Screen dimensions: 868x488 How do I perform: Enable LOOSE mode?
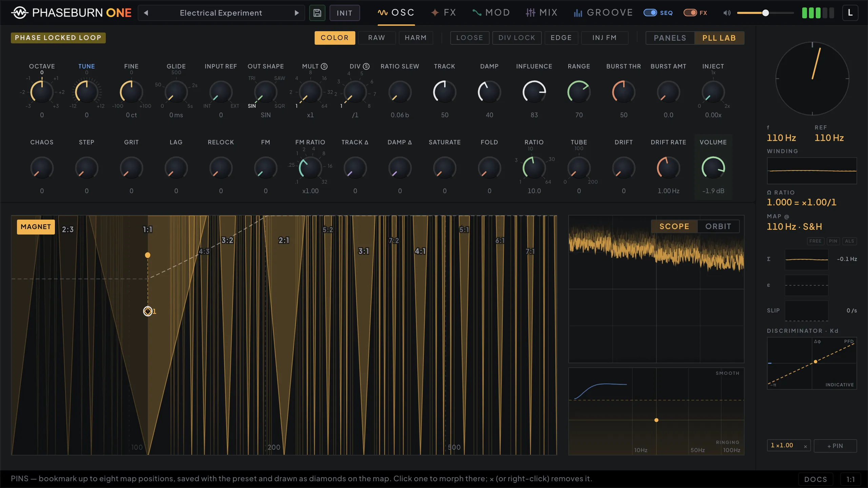(x=470, y=38)
